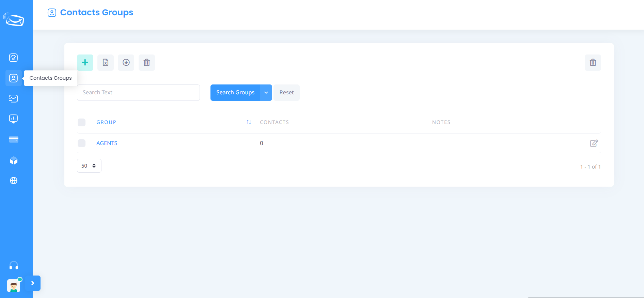Screen dimensions: 644x298
Task: Click the '1 - 1 of 1' pagination text
Action: click(591, 167)
